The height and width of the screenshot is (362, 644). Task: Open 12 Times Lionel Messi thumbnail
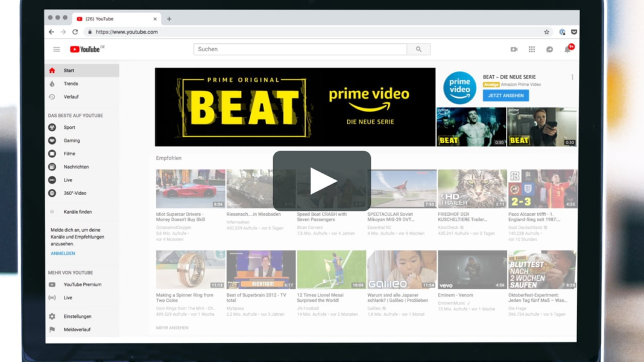332,270
